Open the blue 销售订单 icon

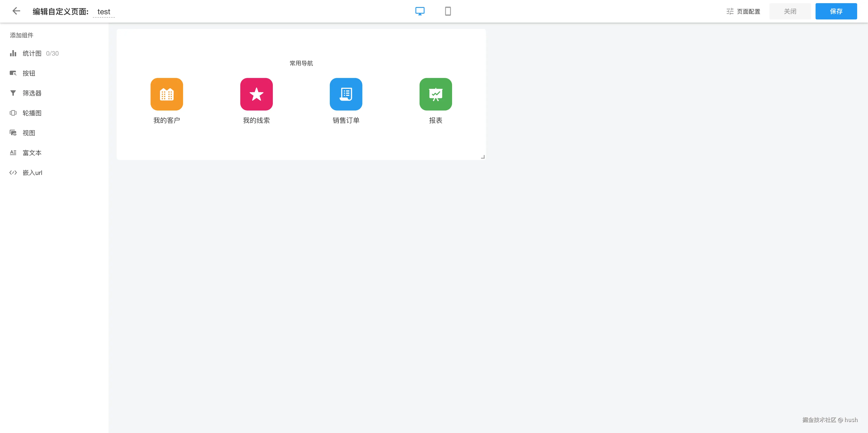click(346, 94)
